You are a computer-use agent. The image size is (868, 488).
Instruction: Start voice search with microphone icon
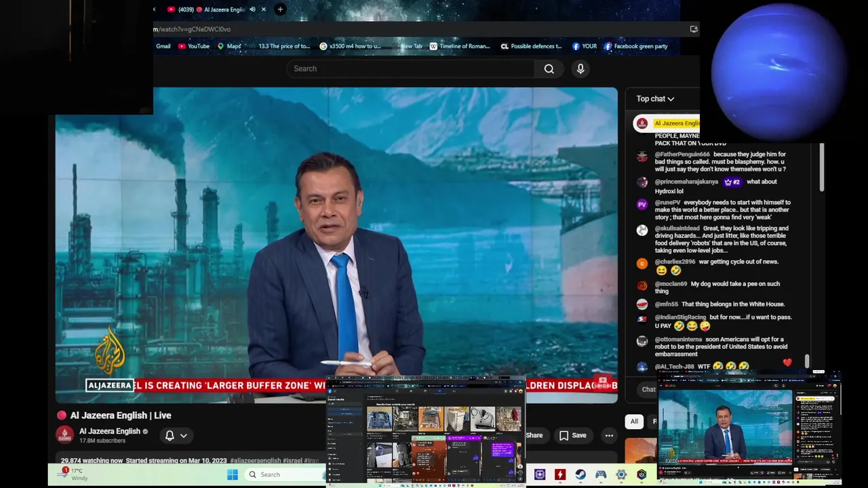point(580,68)
